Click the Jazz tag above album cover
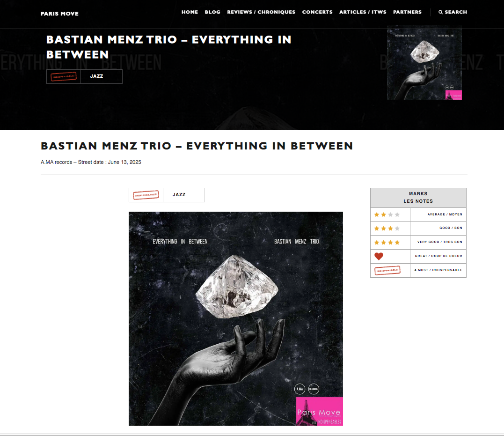The image size is (504, 436). 179,195
